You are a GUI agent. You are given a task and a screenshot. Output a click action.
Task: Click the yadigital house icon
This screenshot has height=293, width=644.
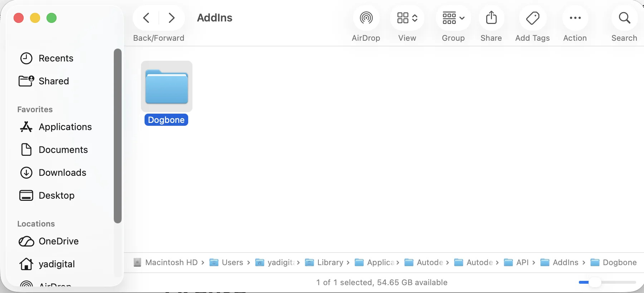[x=26, y=264]
